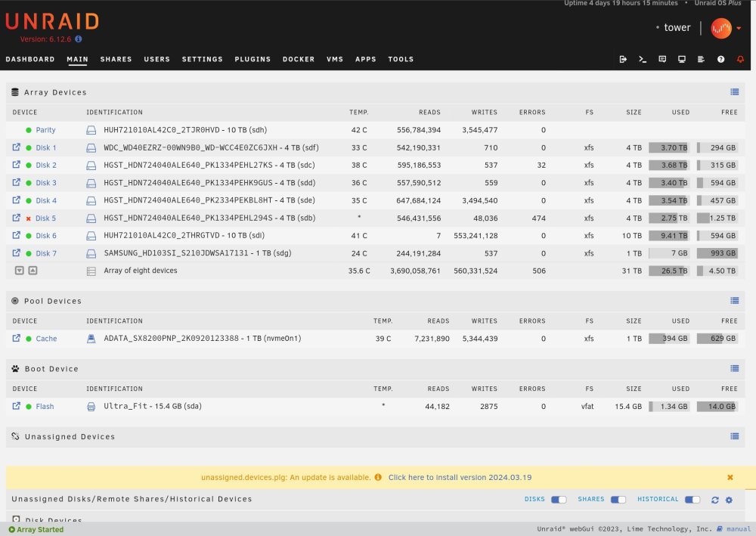Browse the Flash device via open icon
Screen dimensions: 756x536
point(17,406)
